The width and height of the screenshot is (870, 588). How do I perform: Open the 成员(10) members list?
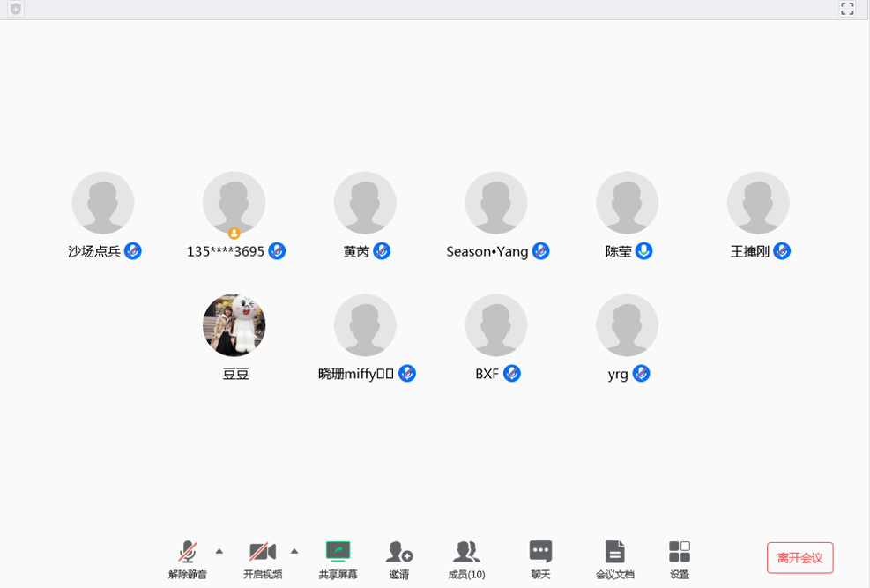(x=466, y=553)
